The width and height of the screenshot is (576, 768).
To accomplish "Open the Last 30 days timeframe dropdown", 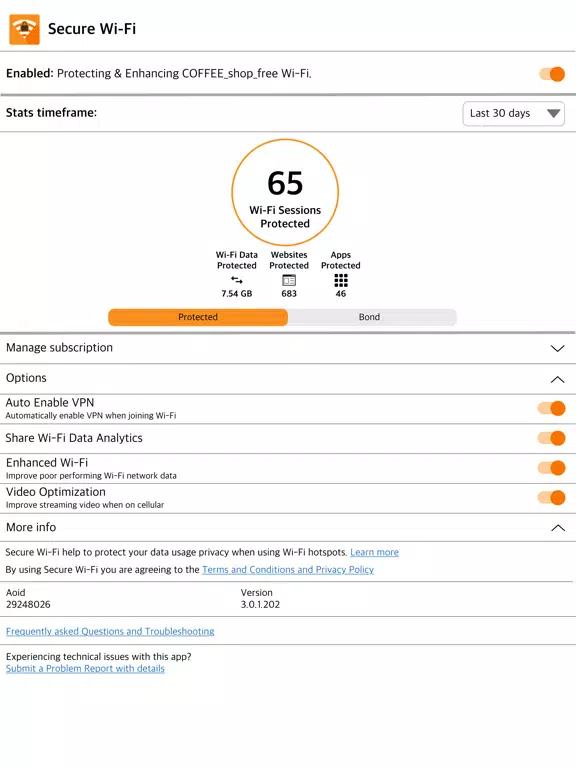I will coord(513,114).
